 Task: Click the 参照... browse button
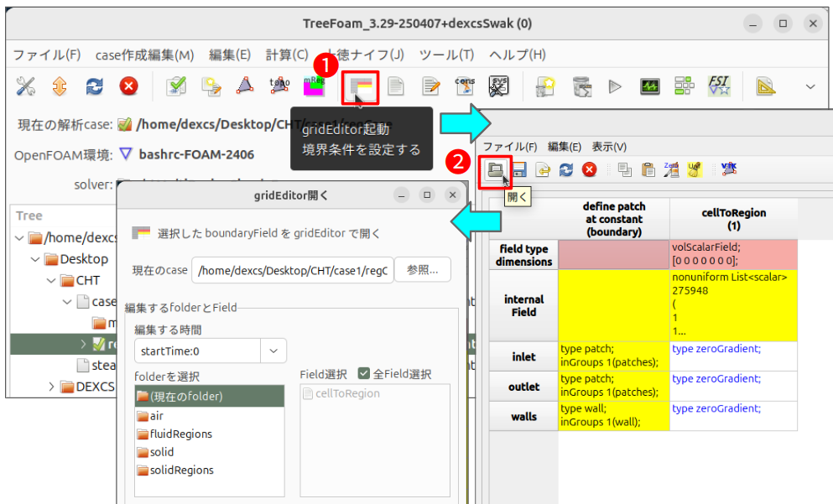tap(422, 270)
